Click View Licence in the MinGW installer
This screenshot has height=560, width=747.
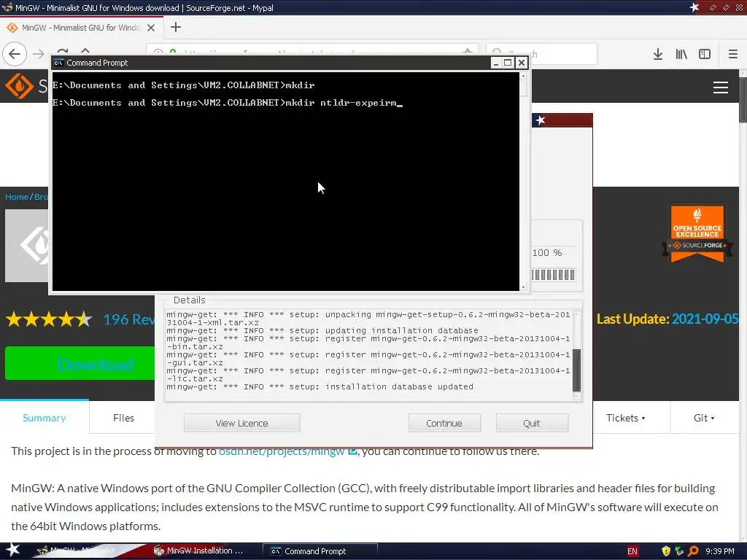[242, 423]
